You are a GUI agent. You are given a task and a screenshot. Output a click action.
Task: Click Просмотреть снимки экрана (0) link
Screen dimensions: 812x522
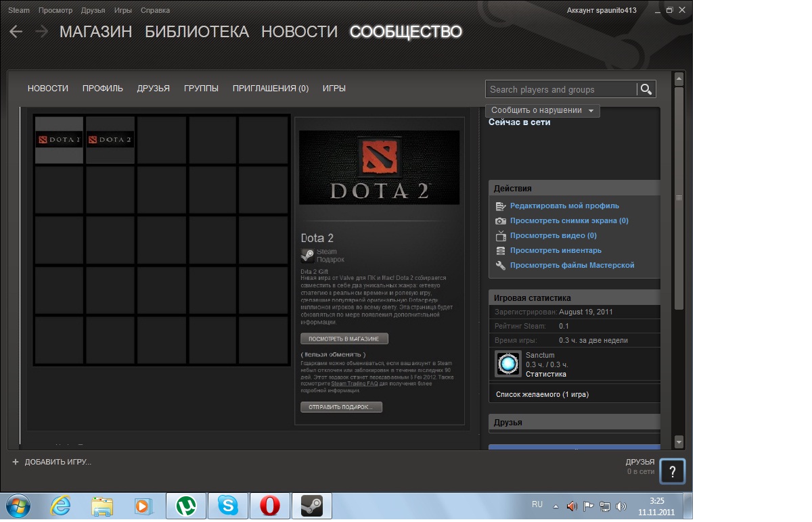(570, 221)
